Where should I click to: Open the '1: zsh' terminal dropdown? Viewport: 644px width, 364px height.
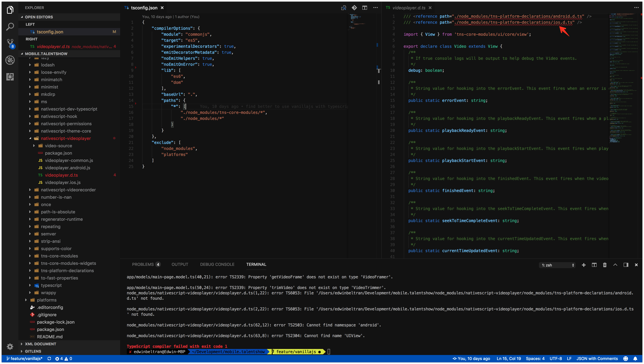557,265
